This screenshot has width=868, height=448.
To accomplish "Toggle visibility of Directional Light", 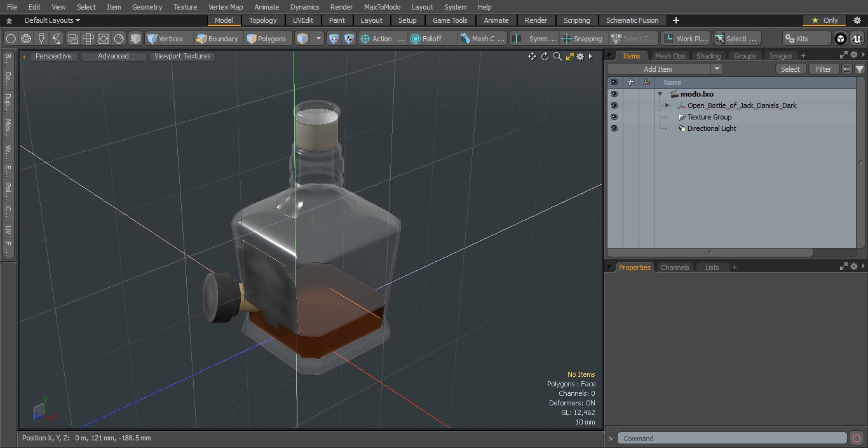I will coord(614,128).
